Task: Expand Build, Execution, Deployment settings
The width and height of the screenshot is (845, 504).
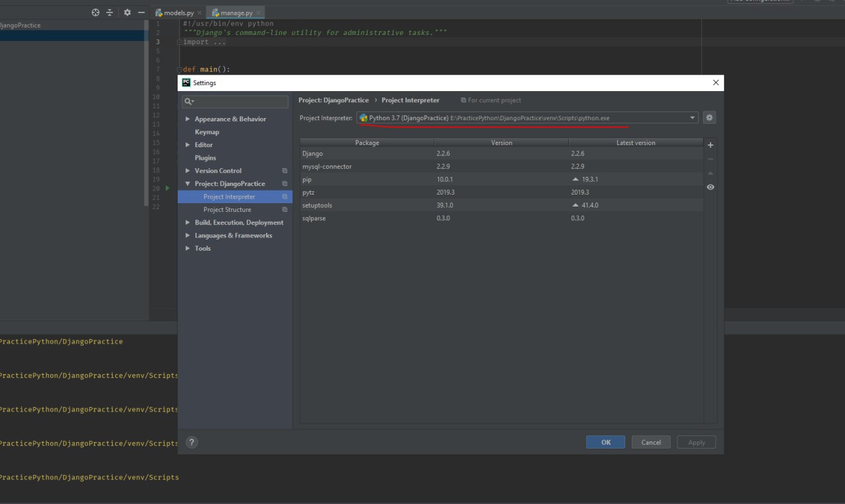Action: [x=187, y=223]
